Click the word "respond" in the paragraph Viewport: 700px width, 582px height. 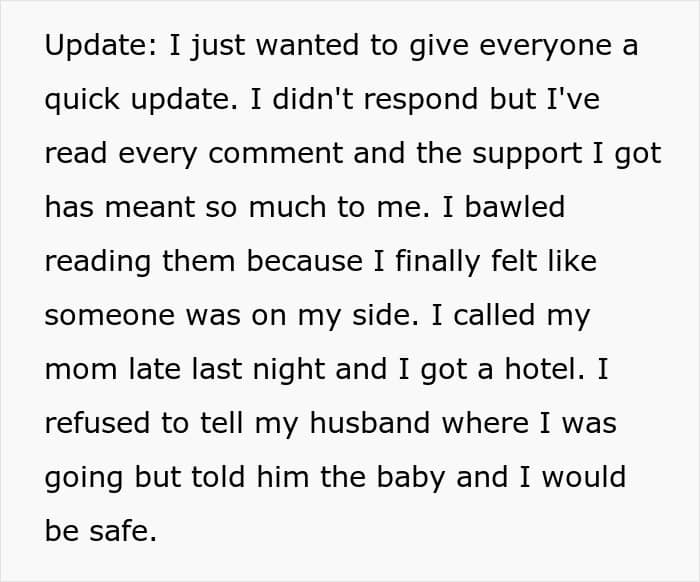click(421, 100)
